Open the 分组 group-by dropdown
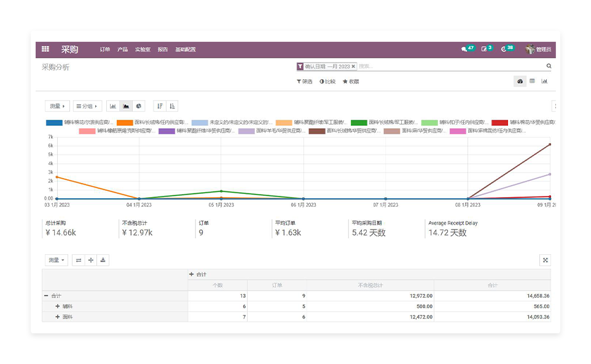 point(87,106)
